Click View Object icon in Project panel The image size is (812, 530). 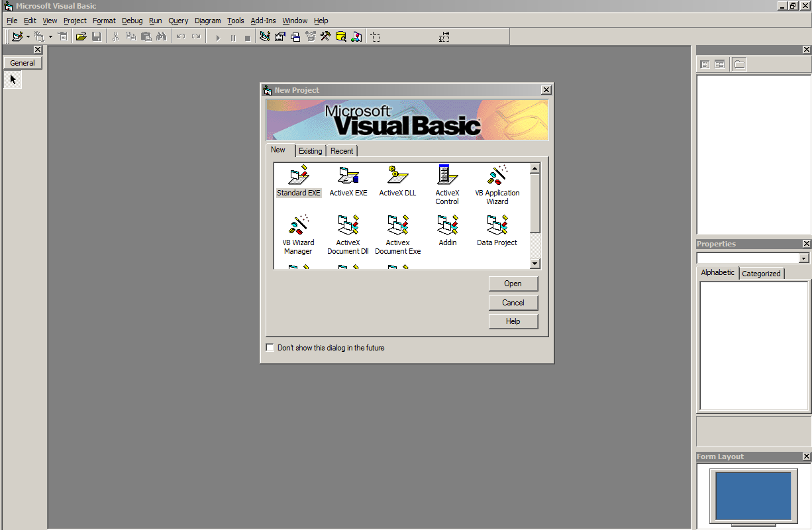pos(719,64)
